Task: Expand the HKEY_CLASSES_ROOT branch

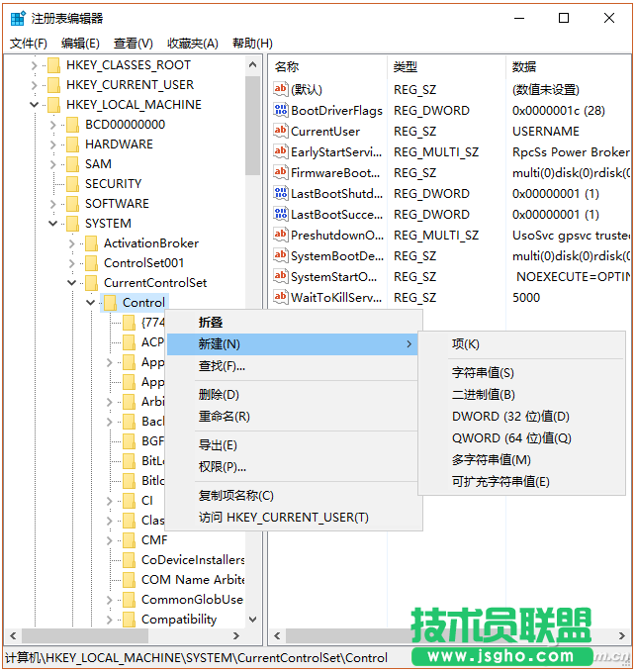Action: pyautogui.click(x=35, y=65)
